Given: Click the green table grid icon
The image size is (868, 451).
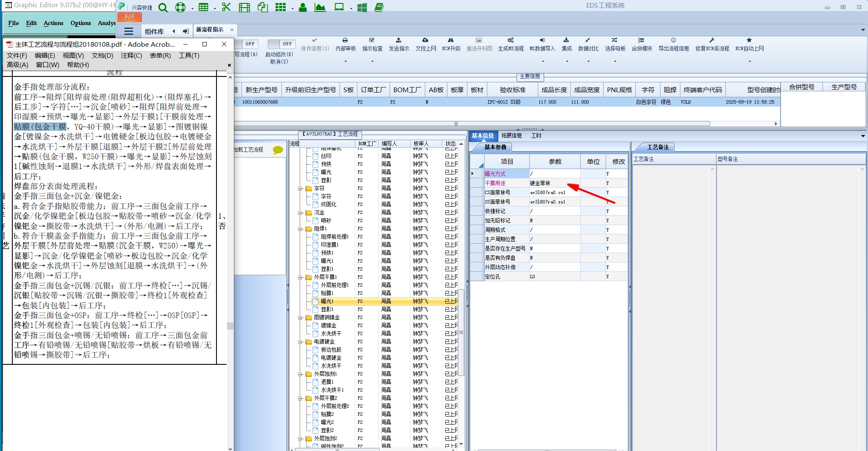Looking at the screenshot, I should tap(203, 7).
